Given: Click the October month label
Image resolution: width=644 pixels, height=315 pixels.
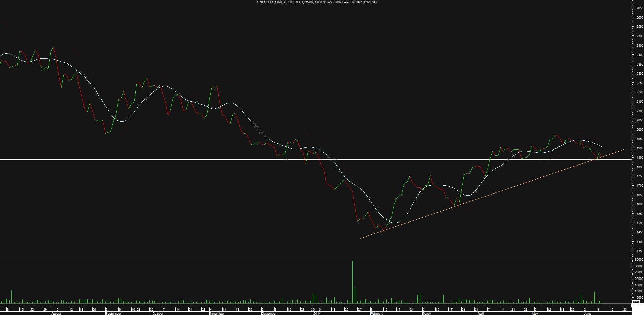Looking at the screenshot, I should pos(158,313).
